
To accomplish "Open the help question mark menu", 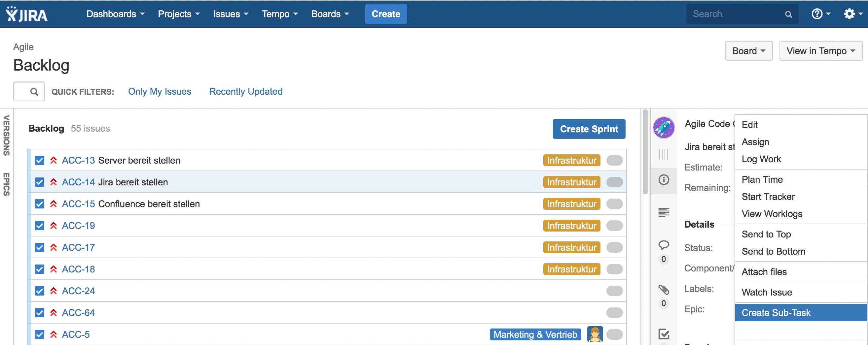I will [821, 14].
